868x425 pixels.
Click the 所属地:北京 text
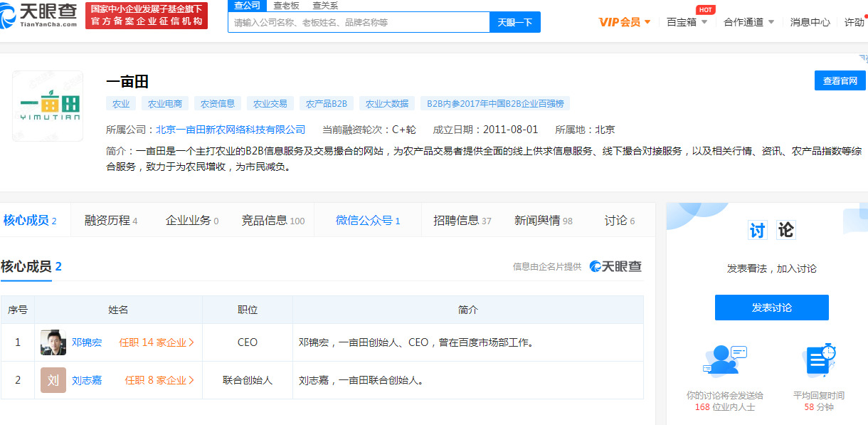click(585, 130)
